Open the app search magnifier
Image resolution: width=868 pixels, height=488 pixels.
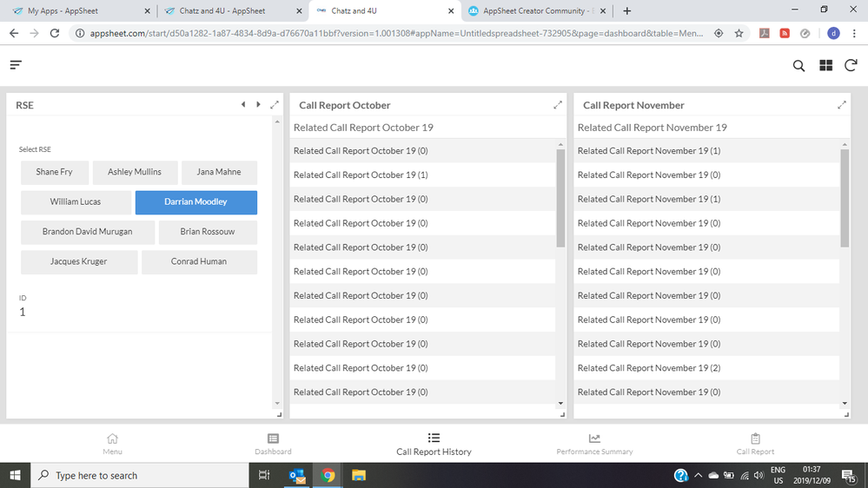798,66
